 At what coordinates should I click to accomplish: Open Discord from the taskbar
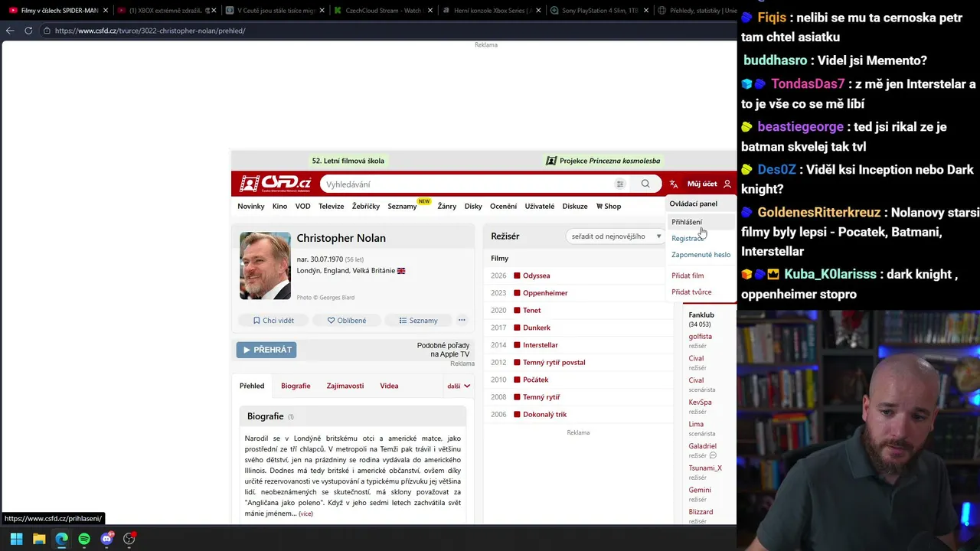(x=106, y=539)
